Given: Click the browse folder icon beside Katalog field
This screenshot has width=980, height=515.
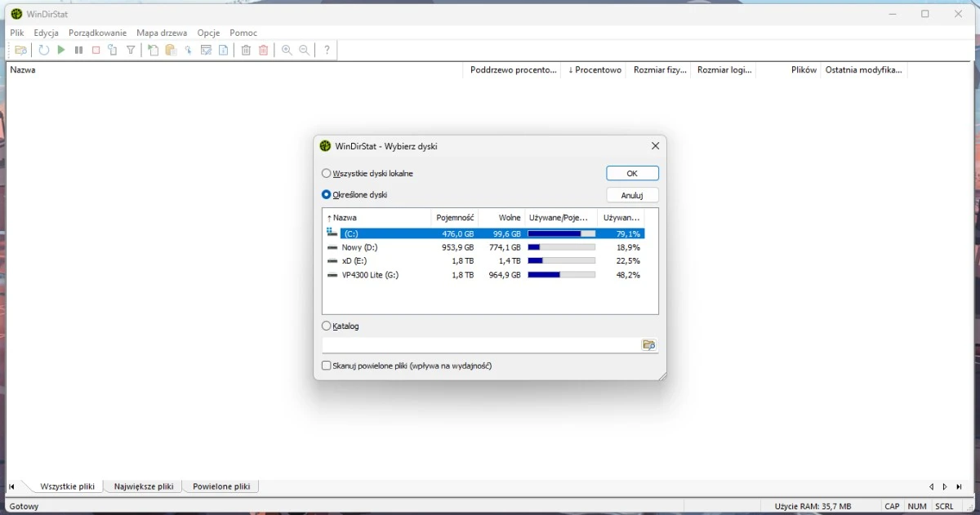Looking at the screenshot, I should tap(648, 345).
